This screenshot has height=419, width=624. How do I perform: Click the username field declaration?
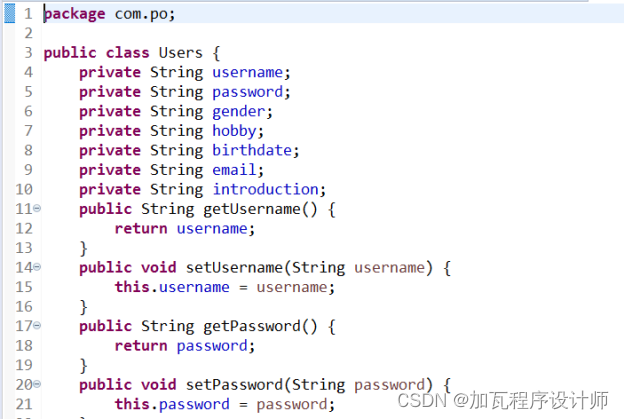[x=249, y=72]
